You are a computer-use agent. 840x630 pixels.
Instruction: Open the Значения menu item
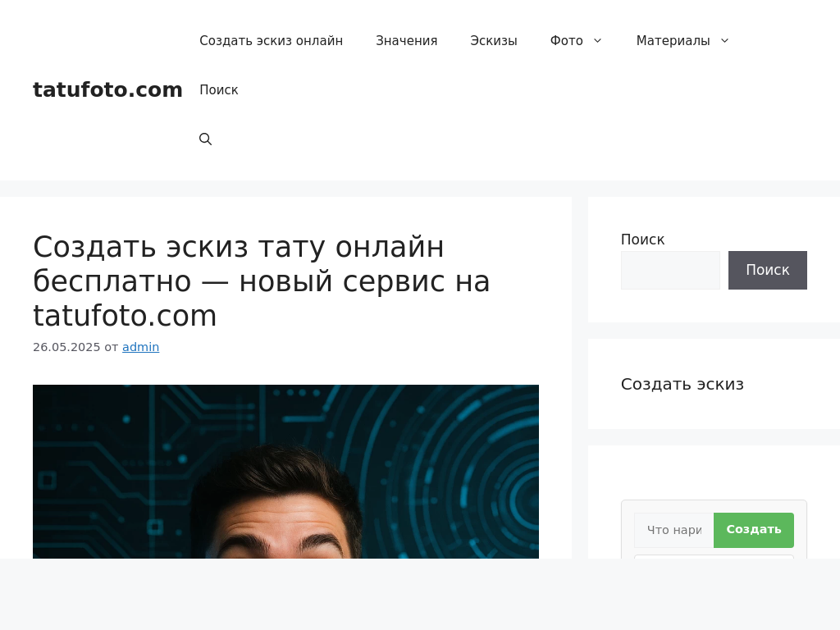coord(407,41)
